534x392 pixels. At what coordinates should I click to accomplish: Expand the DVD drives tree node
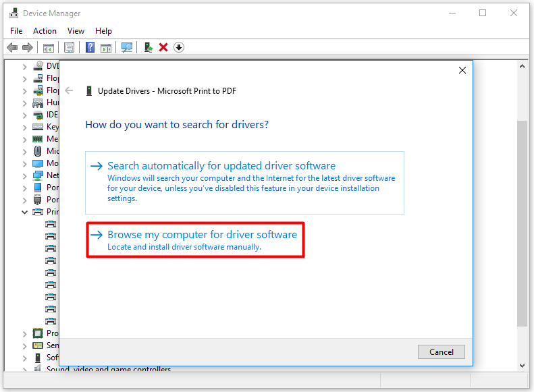click(25, 66)
